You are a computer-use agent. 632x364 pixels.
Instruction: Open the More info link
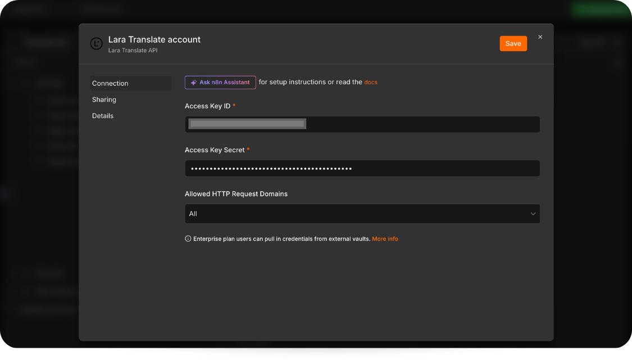click(x=384, y=239)
